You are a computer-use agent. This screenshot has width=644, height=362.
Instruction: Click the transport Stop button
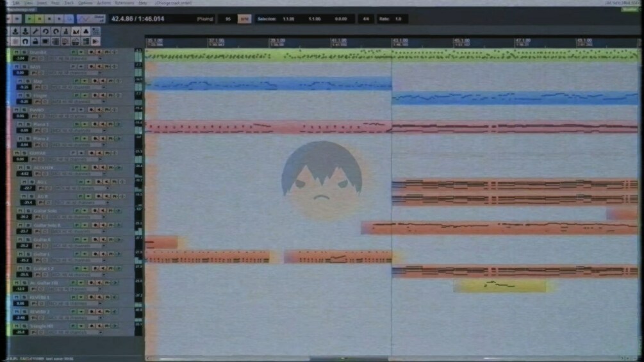(49, 19)
